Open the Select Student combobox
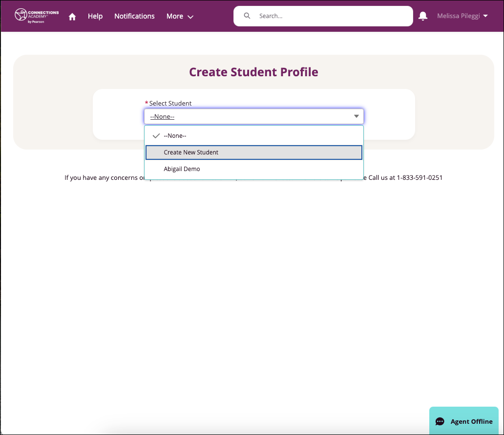Screen dimensions: 504x435 point(253,116)
